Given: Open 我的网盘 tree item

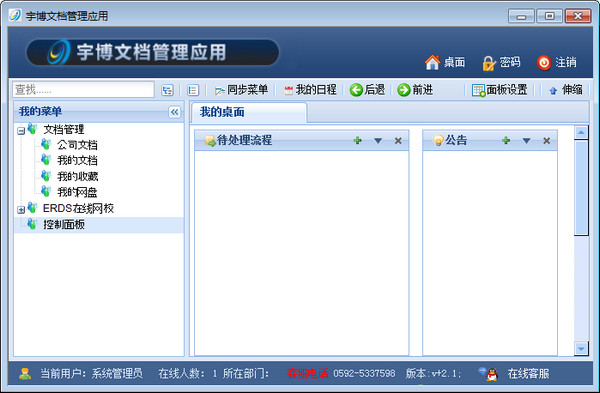Looking at the screenshot, I should pos(77,192).
